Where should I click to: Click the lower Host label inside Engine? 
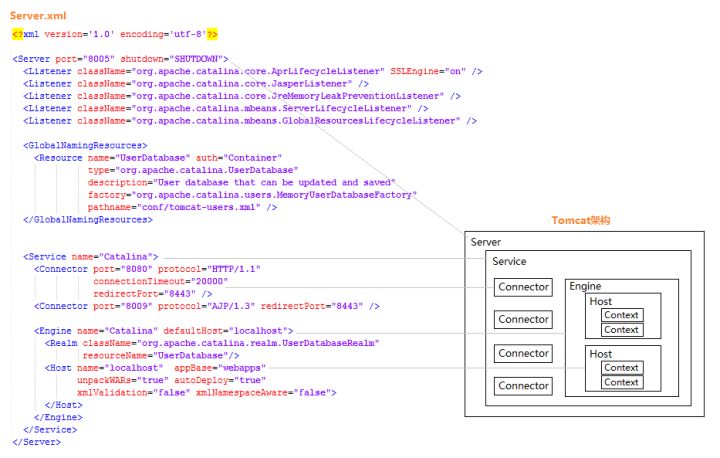point(601,354)
